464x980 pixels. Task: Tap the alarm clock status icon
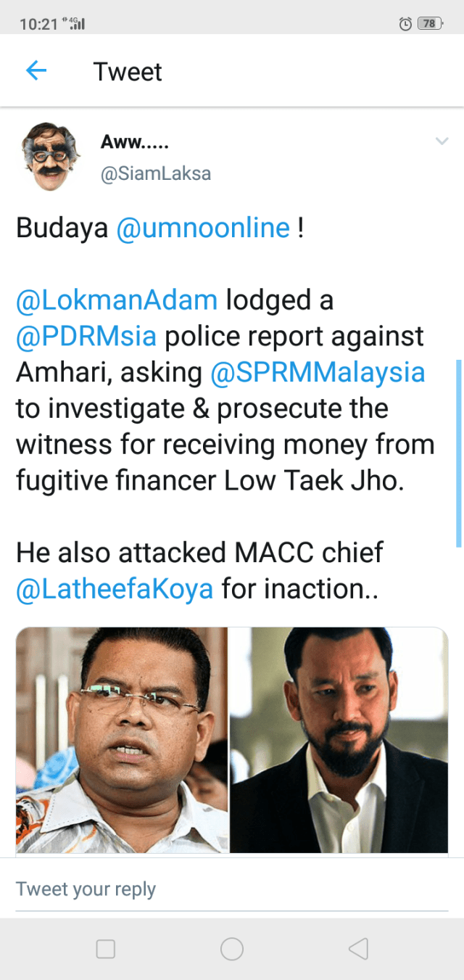tap(406, 24)
